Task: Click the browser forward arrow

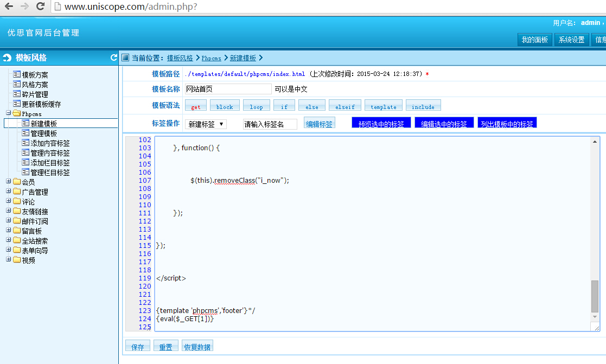Action: [24, 6]
